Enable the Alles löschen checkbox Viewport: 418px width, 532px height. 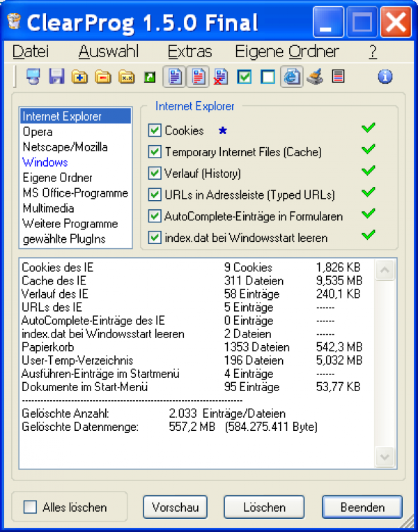tap(30, 507)
